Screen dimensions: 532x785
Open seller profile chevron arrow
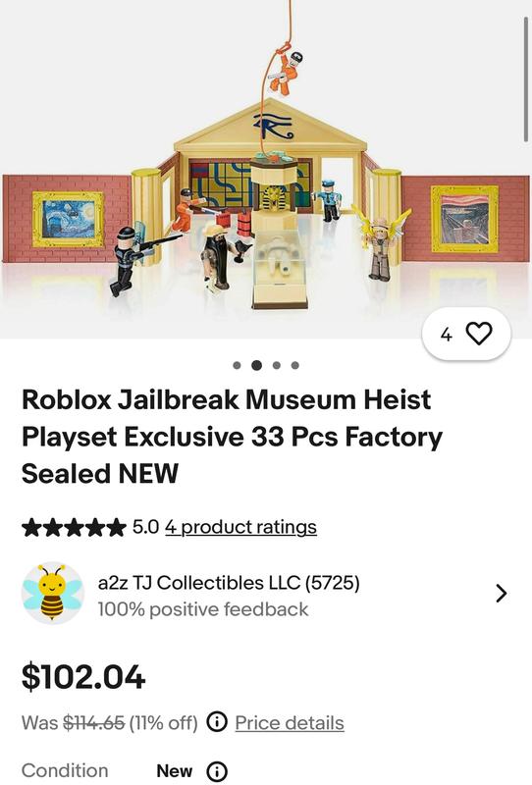501,593
